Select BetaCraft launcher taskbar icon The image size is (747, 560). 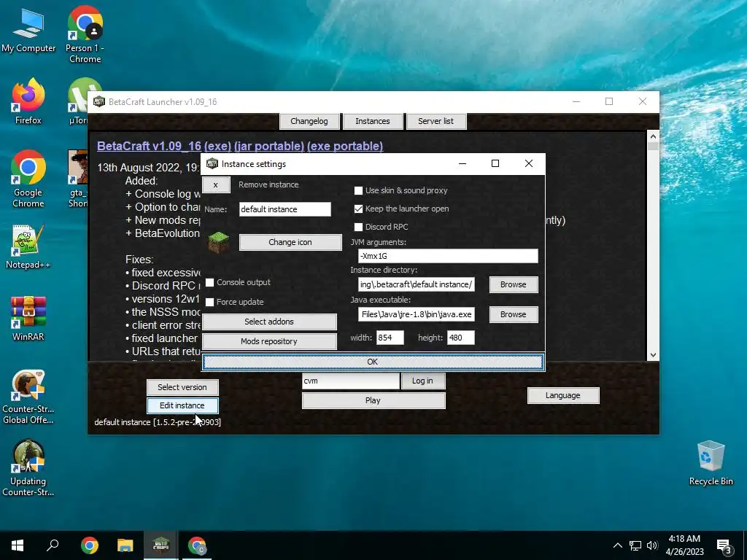tap(161, 545)
